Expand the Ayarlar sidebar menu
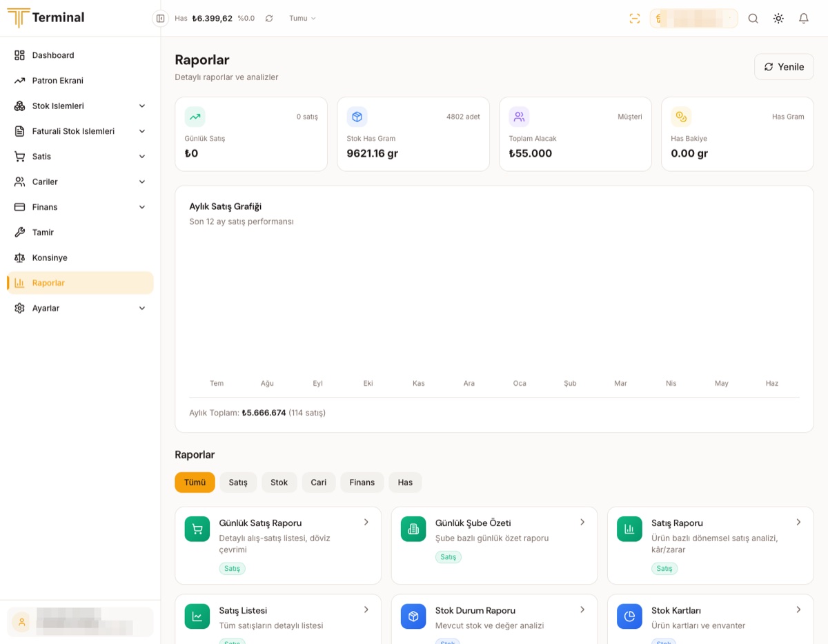Screen dimensions: 828x644 (x=80, y=308)
